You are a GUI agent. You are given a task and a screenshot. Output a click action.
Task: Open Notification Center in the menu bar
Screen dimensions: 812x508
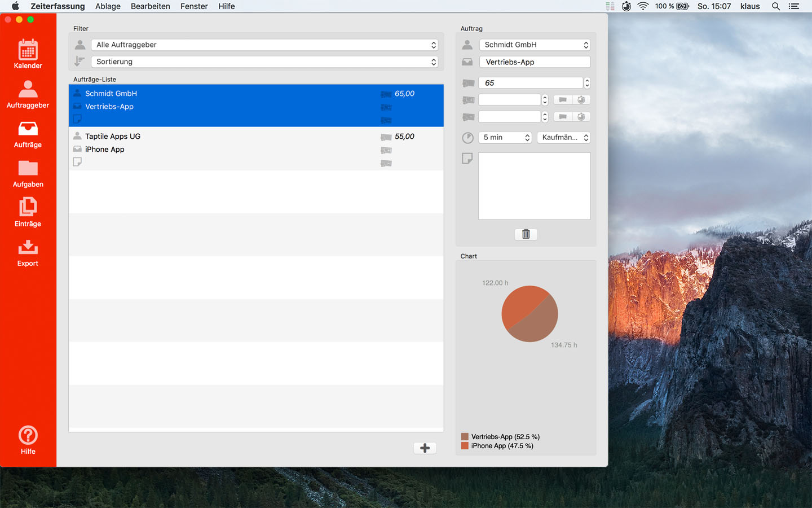794,6
